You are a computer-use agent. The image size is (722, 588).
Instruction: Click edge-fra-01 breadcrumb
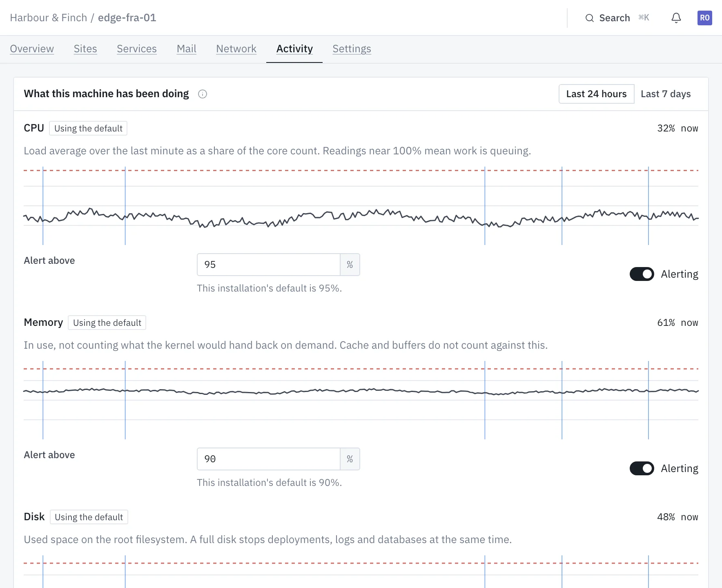pos(127,18)
